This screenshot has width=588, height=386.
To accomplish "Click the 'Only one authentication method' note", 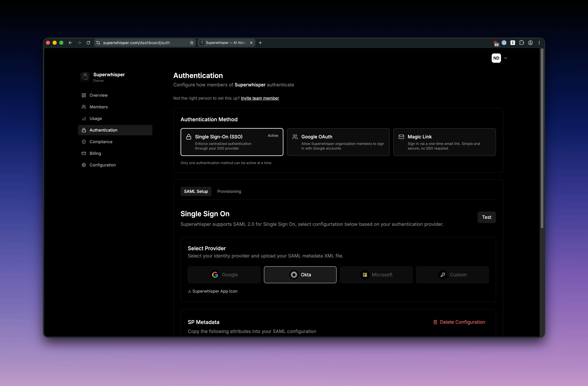I will [x=226, y=163].
